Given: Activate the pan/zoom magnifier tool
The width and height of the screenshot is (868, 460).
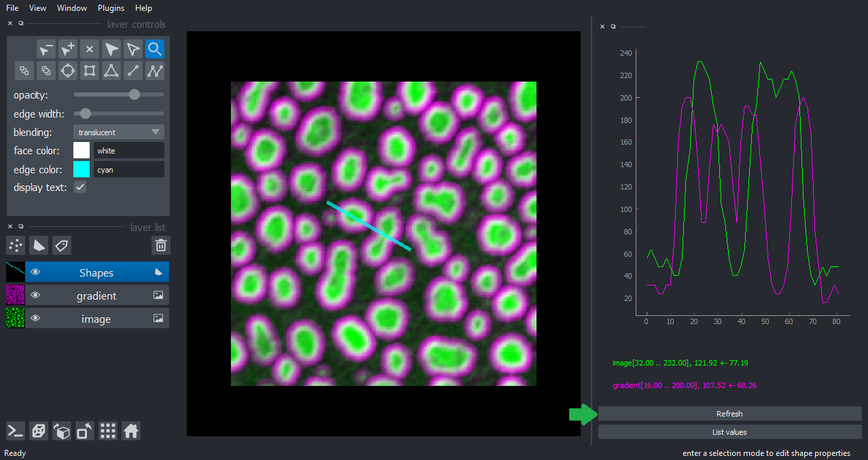Looking at the screenshot, I should tap(155, 49).
